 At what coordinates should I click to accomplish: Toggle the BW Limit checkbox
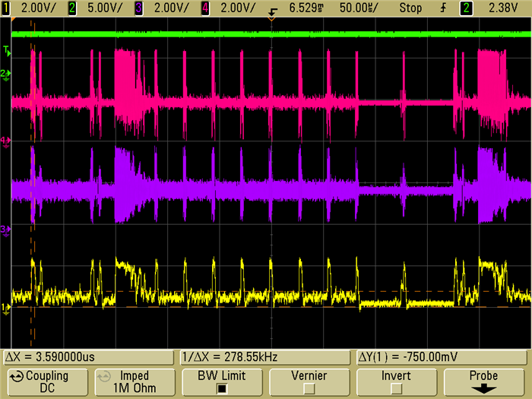[x=222, y=388]
